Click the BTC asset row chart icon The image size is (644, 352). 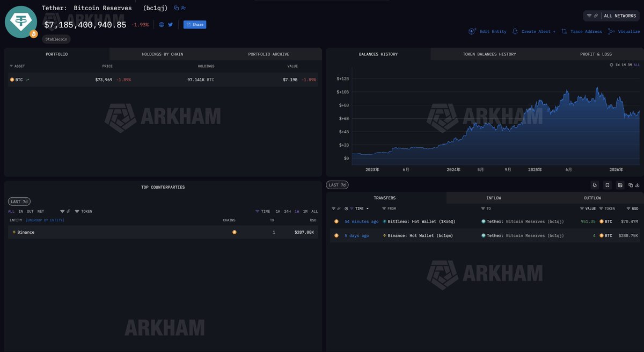click(28, 80)
